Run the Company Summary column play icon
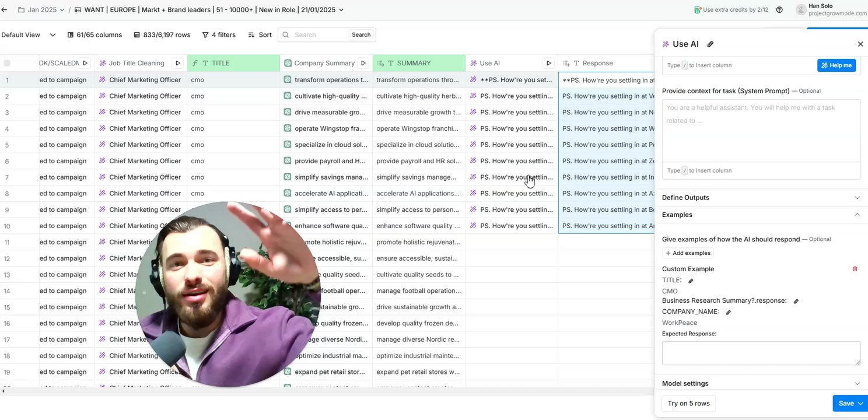The width and height of the screenshot is (868, 420). point(363,63)
